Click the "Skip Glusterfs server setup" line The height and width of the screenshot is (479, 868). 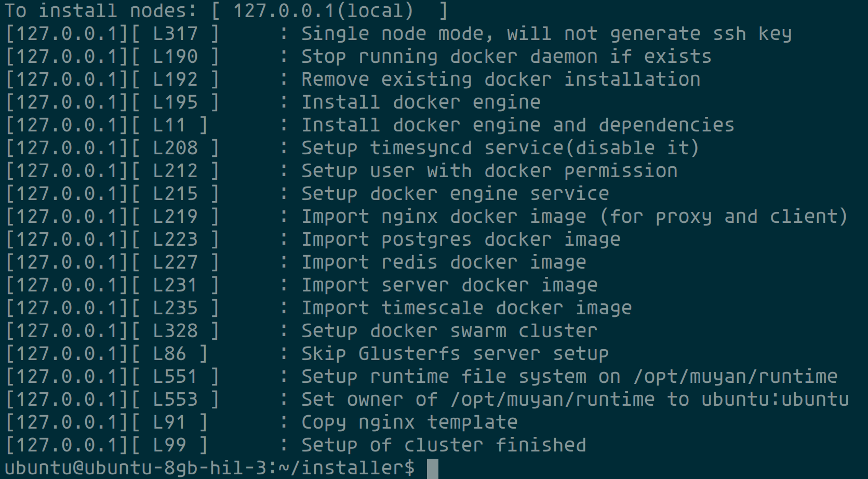point(455,354)
